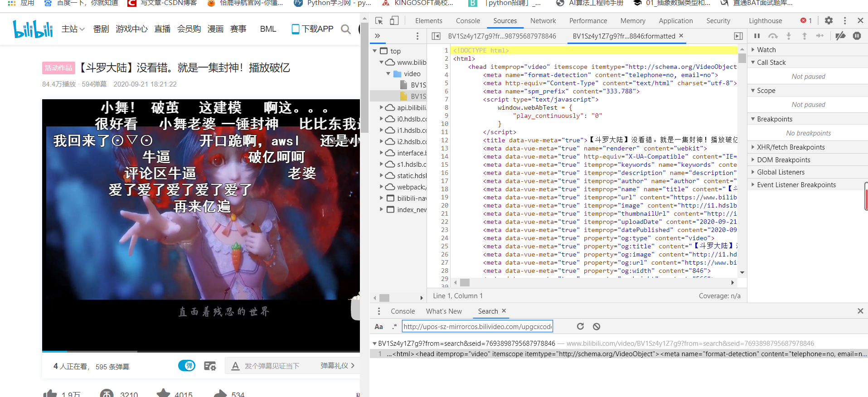Image resolution: width=868 pixels, height=397 pixels.
Task: Step into next function call
Action: [x=789, y=36]
